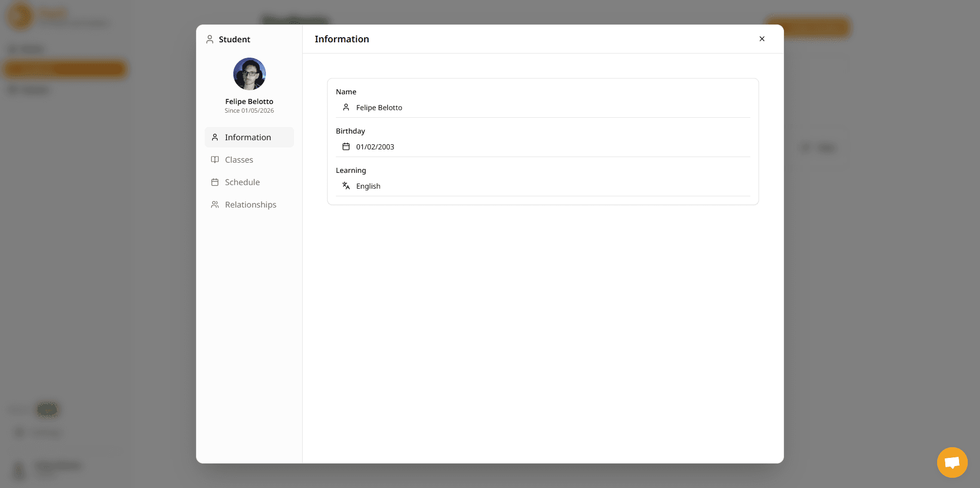Click the translate icon next to English
This screenshot has width=980, height=488.
tap(346, 186)
